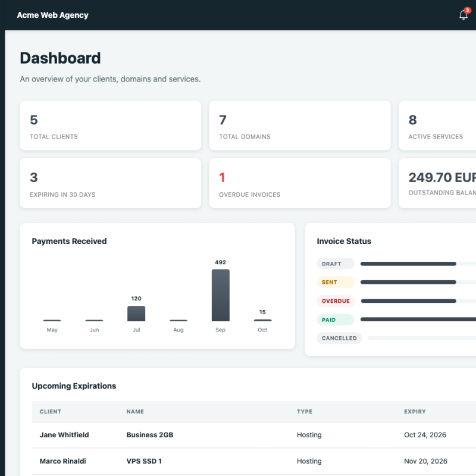Click the TYPE column header
476x476 pixels.
click(x=305, y=412)
